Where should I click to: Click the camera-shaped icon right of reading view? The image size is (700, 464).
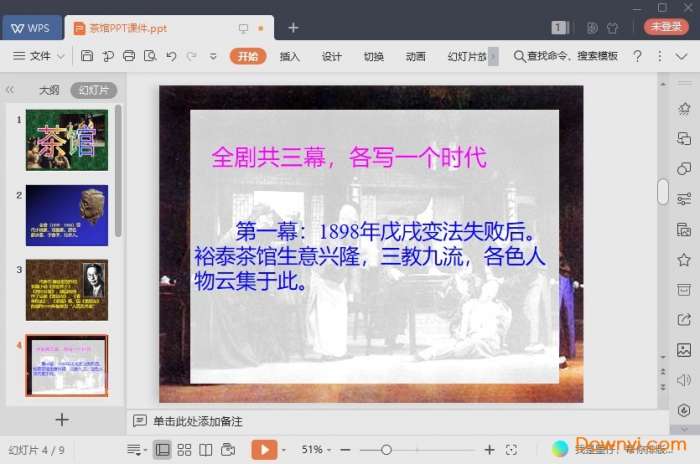tap(228, 450)
